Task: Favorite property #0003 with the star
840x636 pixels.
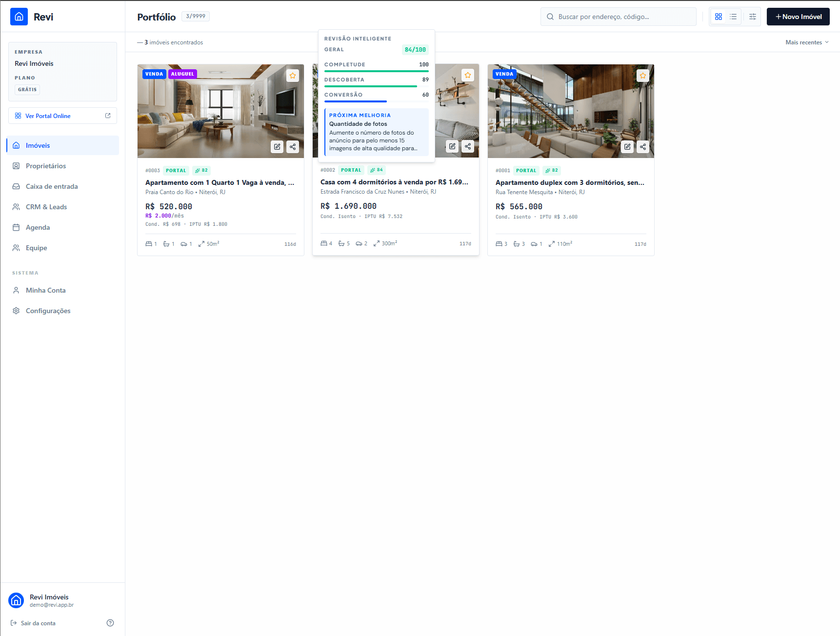Action: click(293, 76)
